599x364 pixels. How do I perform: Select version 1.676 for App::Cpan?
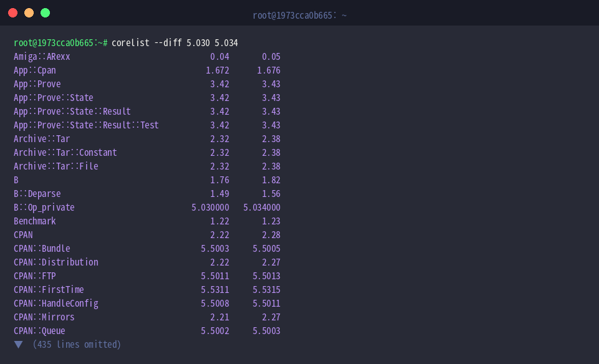pyautogui.click(x=268, y=70)
